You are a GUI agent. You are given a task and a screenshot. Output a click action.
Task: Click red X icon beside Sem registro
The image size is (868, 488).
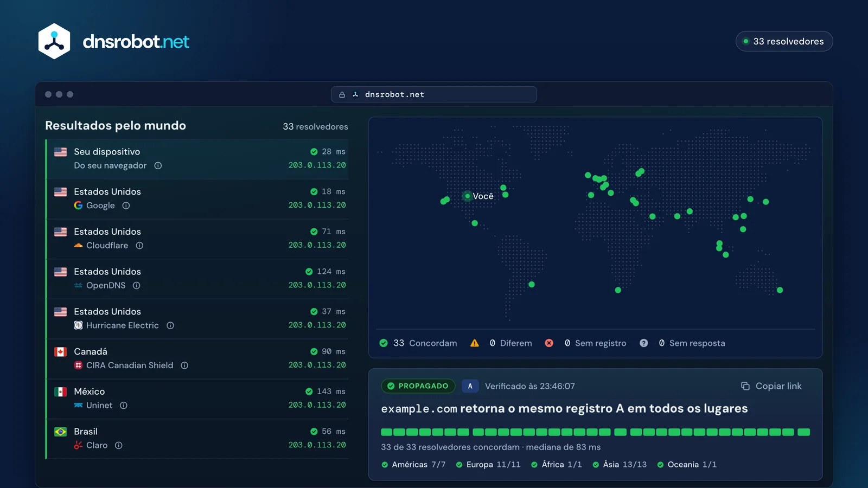[549, 343]
